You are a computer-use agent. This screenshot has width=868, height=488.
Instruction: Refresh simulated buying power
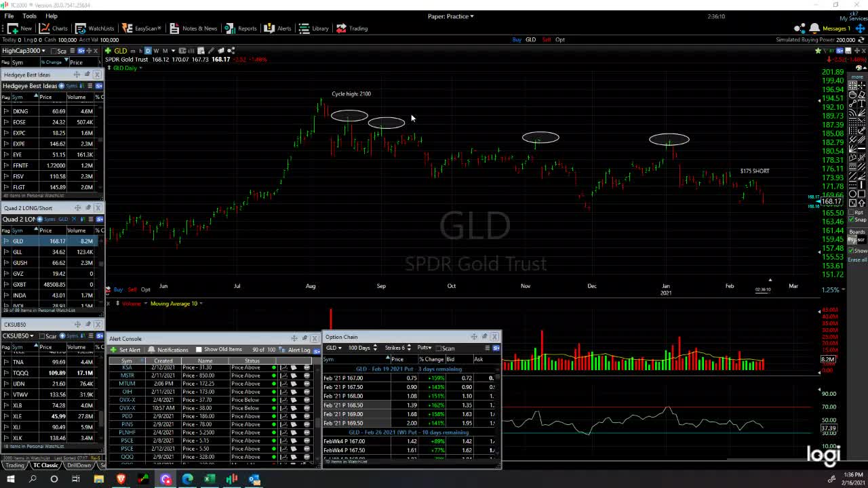[x=861, y=39]
